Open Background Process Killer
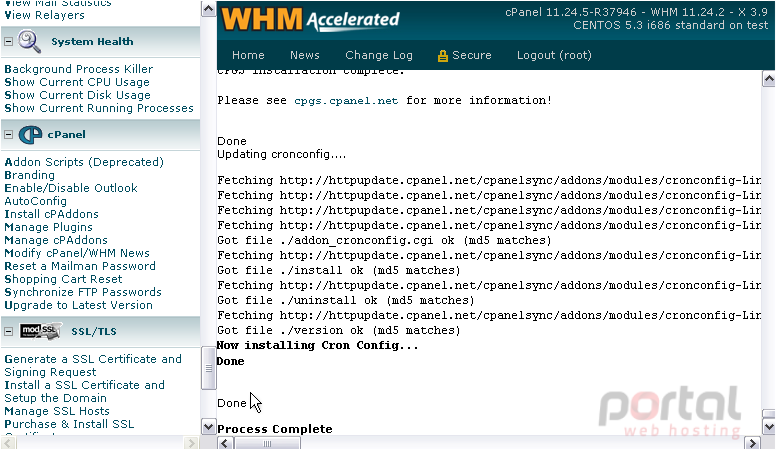 79,69
